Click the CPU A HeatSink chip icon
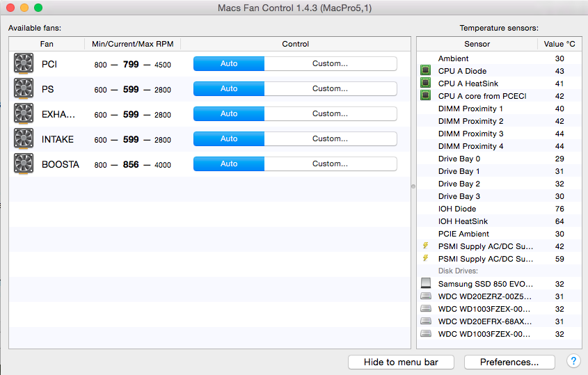The width and height of the screenshot is (588, 375). click(x=426, y=83)
